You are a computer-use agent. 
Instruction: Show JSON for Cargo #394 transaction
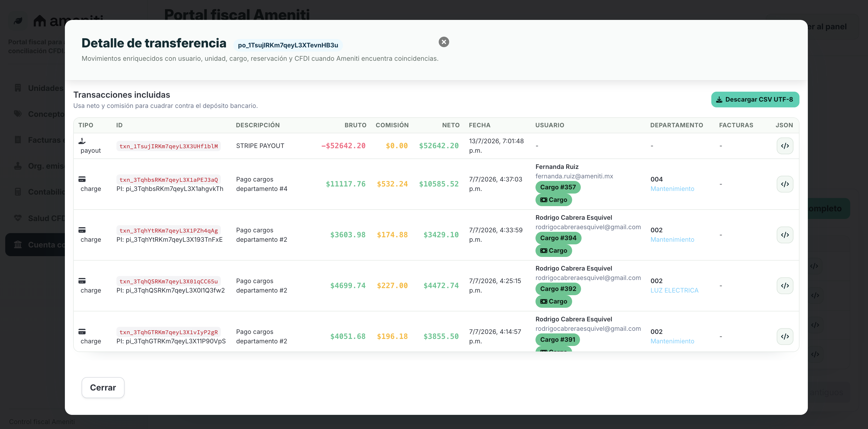(785, 235)
